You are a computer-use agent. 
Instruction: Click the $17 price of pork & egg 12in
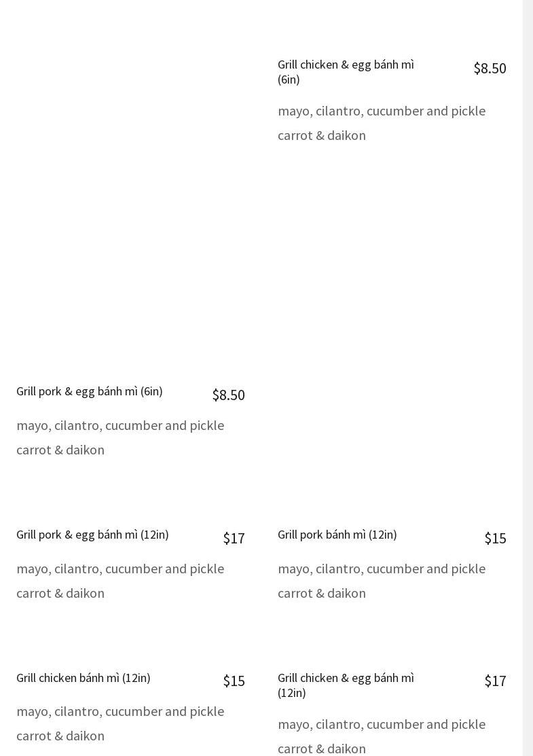point(234,538)
